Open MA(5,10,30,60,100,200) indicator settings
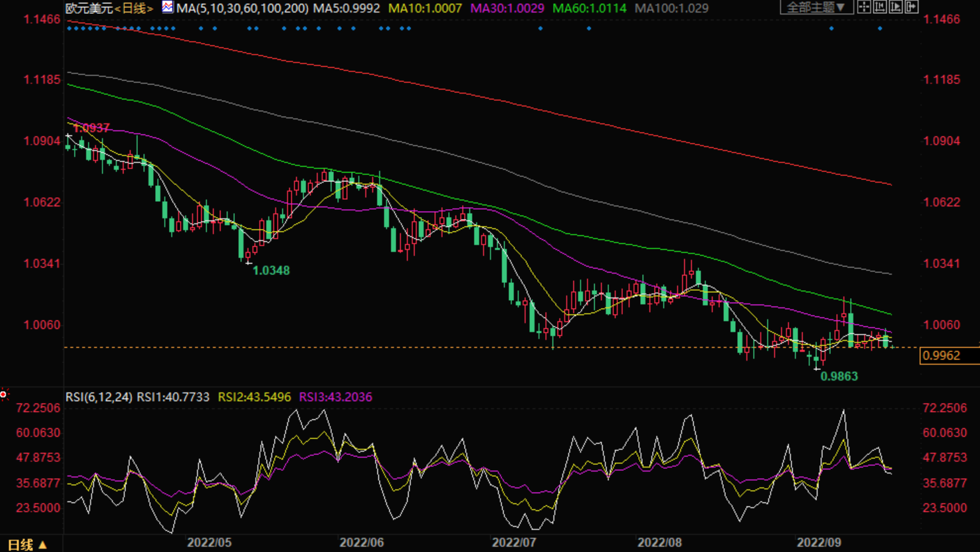 pyautogui.click(x=243, y=8)
